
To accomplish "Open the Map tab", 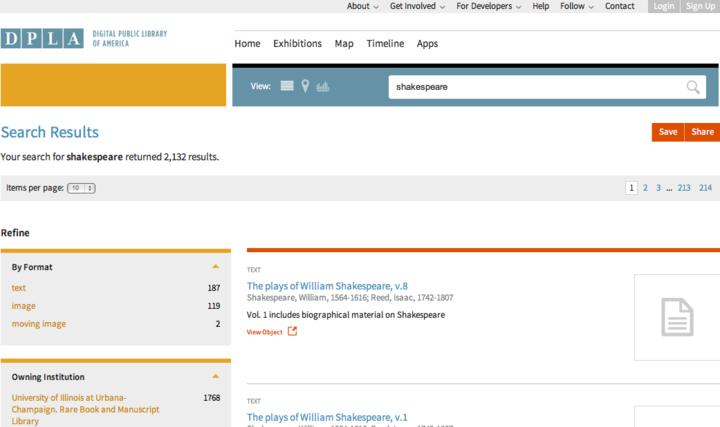I will click(344, 44).
